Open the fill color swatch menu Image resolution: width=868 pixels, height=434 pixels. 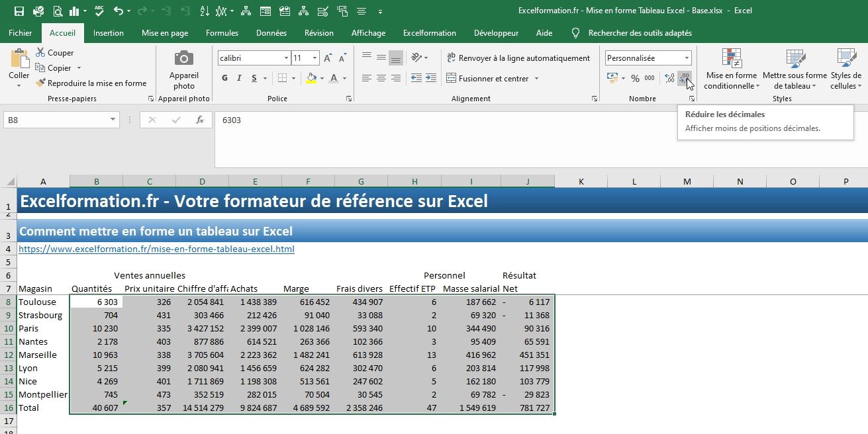coord(323,78)
